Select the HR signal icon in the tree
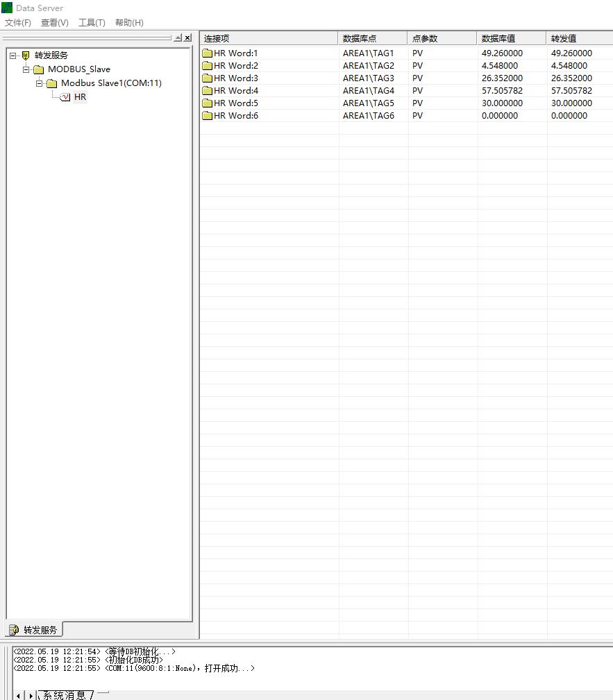Viewport: 613px width, 700px height. coord(66,96)
